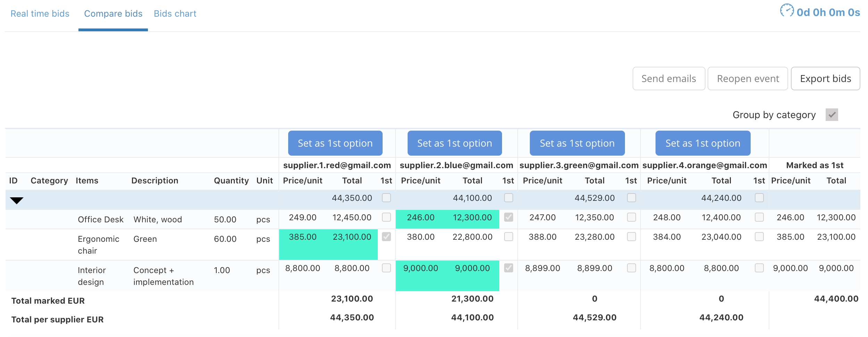Check 1st box for supplier 4 total 44,240.00
Image resolution: width=868 pixels, height=337 pixels.
[759, 198]
